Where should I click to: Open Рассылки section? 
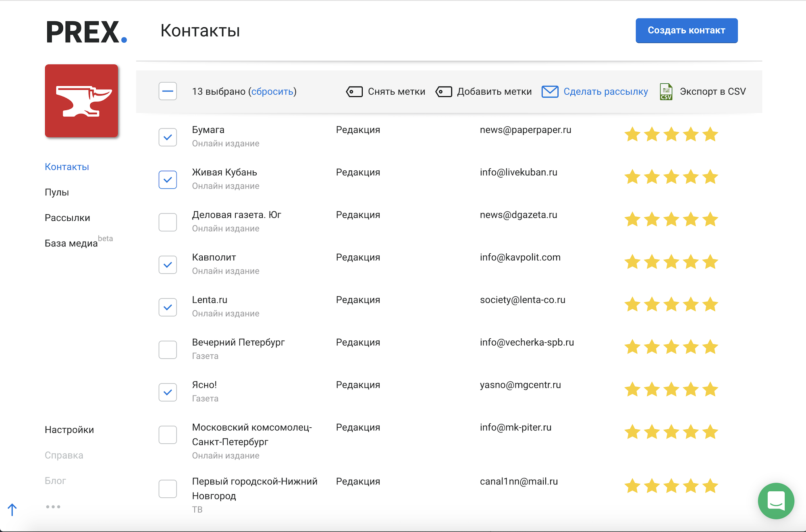(67, 218)
